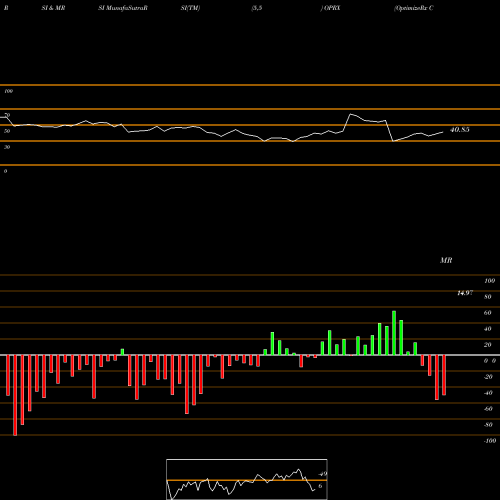Click the OPRX ticker text in header
This screenshot has width=500, height=500.
coord(332,8)
